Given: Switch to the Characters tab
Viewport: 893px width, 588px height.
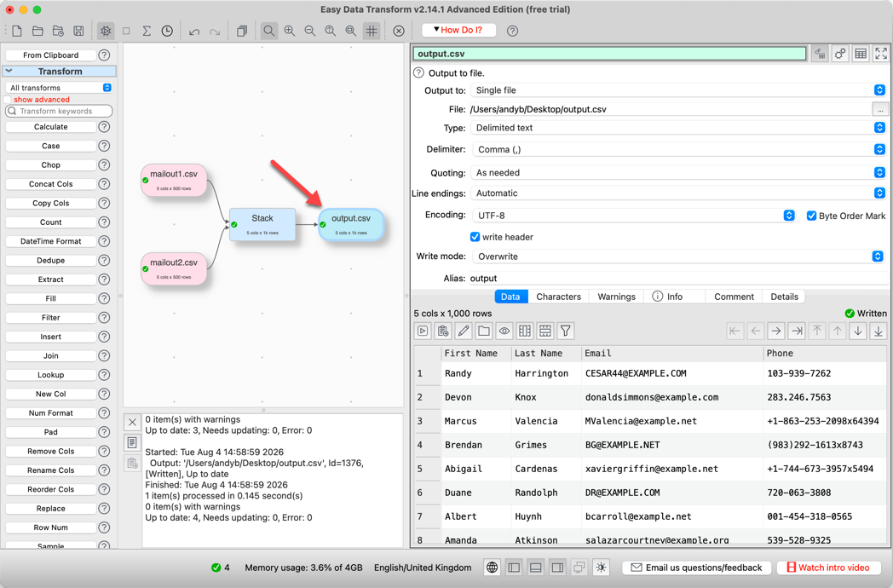Looking at the screenshot, I should point(558,297).
